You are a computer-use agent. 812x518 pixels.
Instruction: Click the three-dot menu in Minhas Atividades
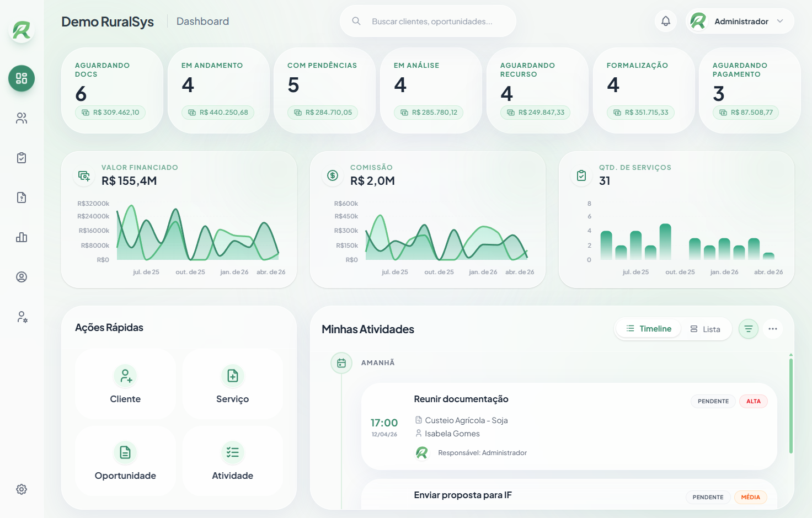pos(773,329)
